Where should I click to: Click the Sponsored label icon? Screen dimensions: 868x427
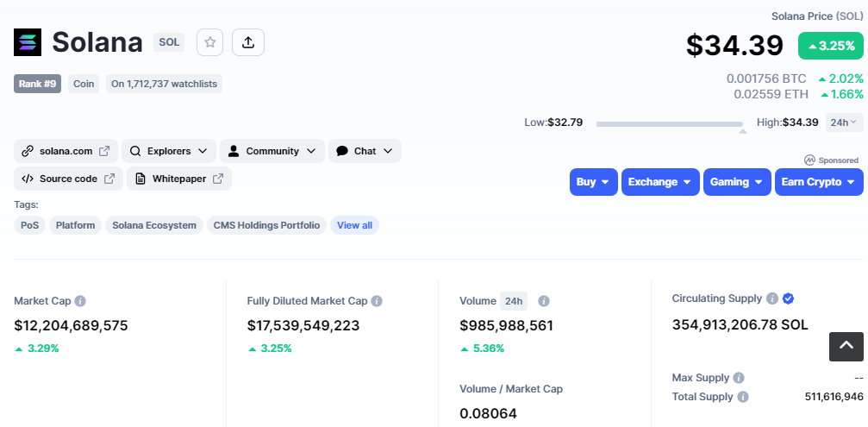point(810,160)
